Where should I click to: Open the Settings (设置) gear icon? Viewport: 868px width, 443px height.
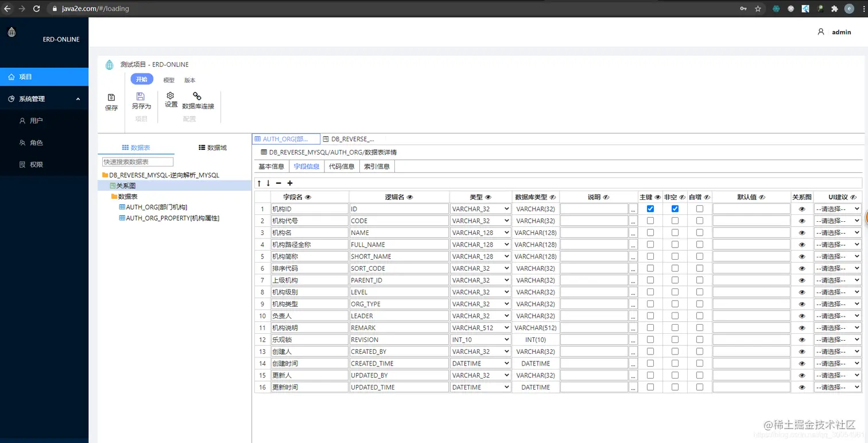click(170, 95)
